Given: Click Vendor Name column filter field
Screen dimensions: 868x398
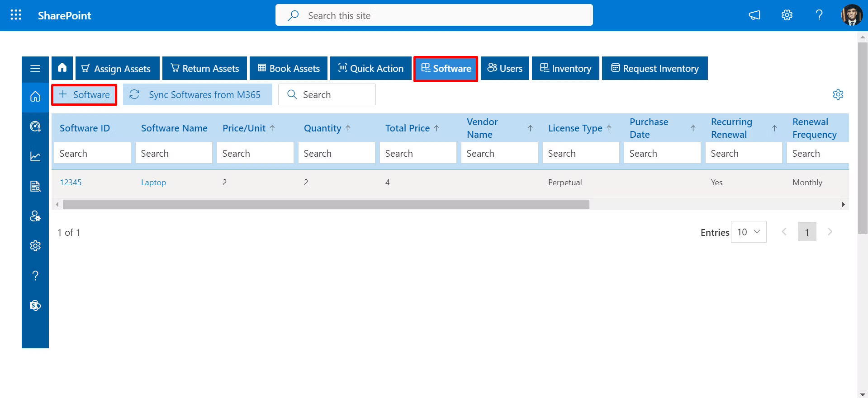Looking at the screenshot, I should point(499,153).
